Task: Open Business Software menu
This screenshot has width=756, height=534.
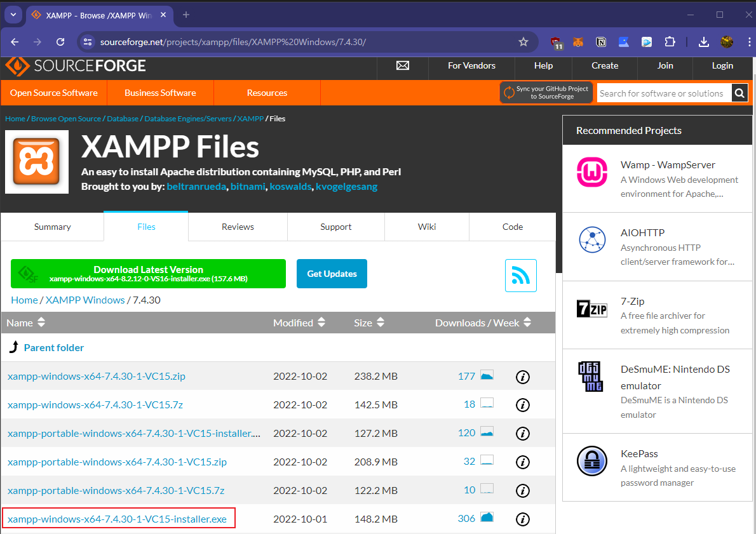Action: pyautogui.click(x=160, y=93)
